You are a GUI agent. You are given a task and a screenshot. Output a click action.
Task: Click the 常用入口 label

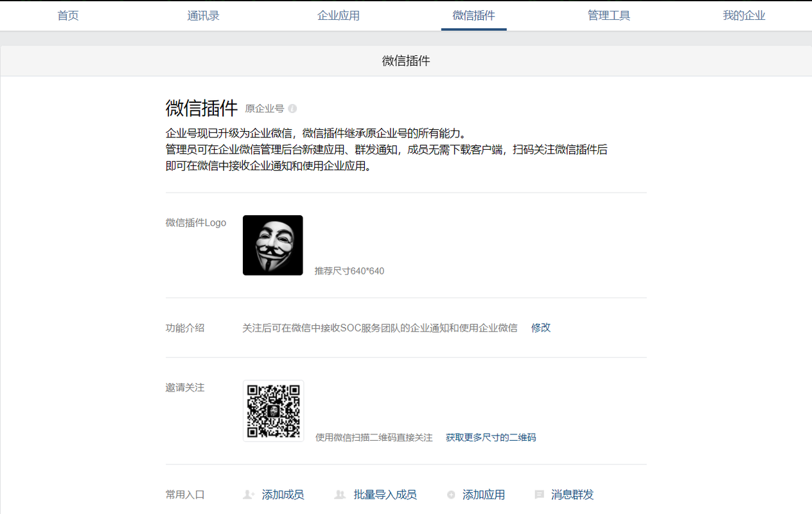click(185, 495)
